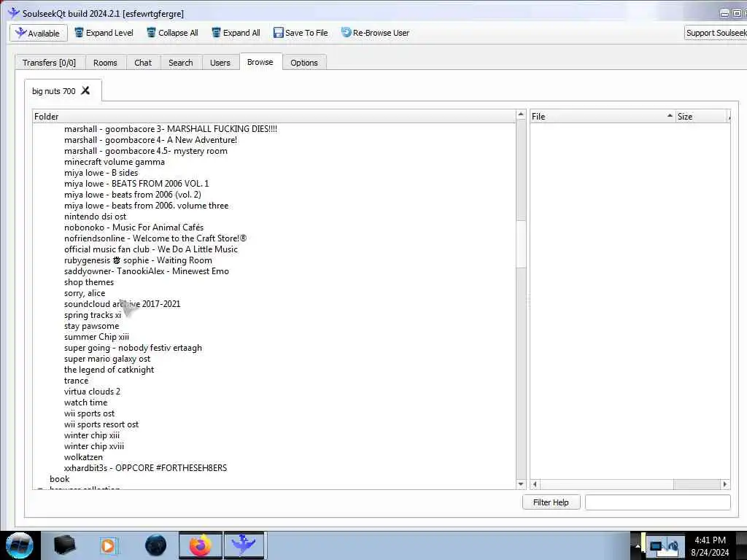The width and height of the screenshot is (747, 560).
Task: Click Collapse All toolbar button
Action: 172,33
